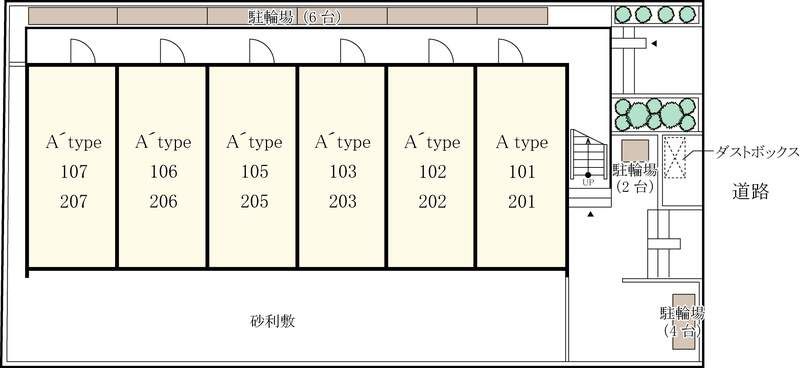Click the A´type label above 103
The image size is (800, 368).
point(343,142)
